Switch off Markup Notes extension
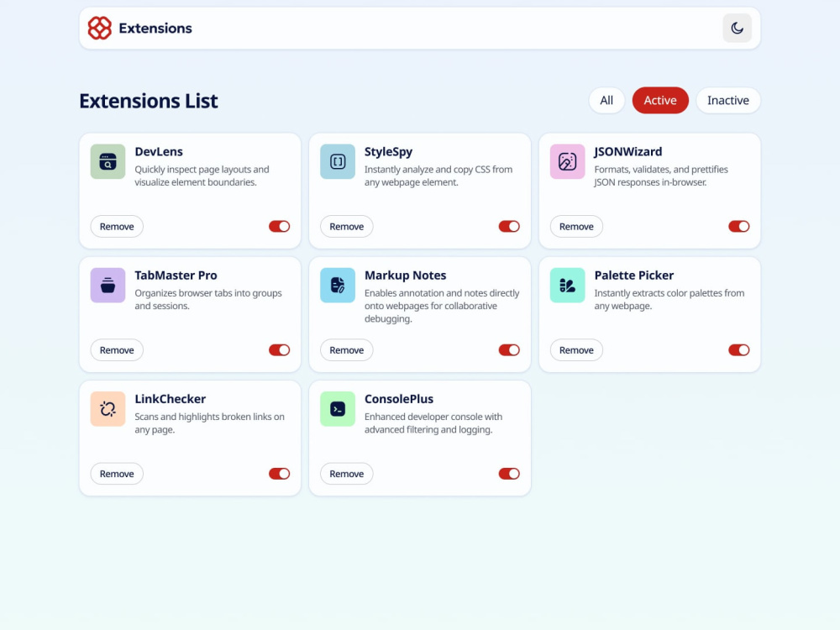The height and width of the screenshot is (630, 840). 509,349
